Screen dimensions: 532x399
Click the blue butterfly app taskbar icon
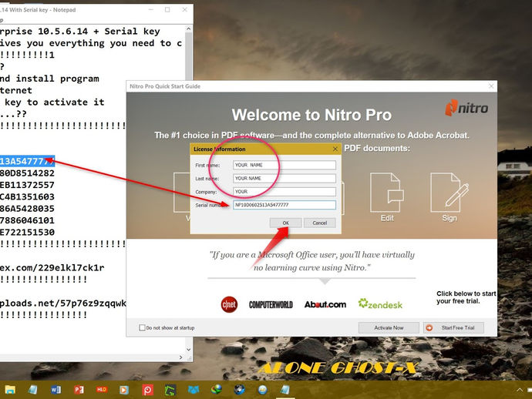[194, 390]
